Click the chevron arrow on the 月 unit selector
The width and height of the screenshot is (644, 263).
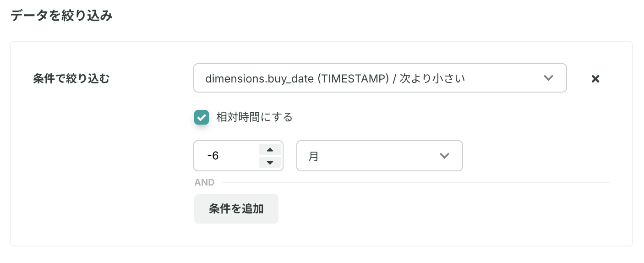[x=444, y=156]
